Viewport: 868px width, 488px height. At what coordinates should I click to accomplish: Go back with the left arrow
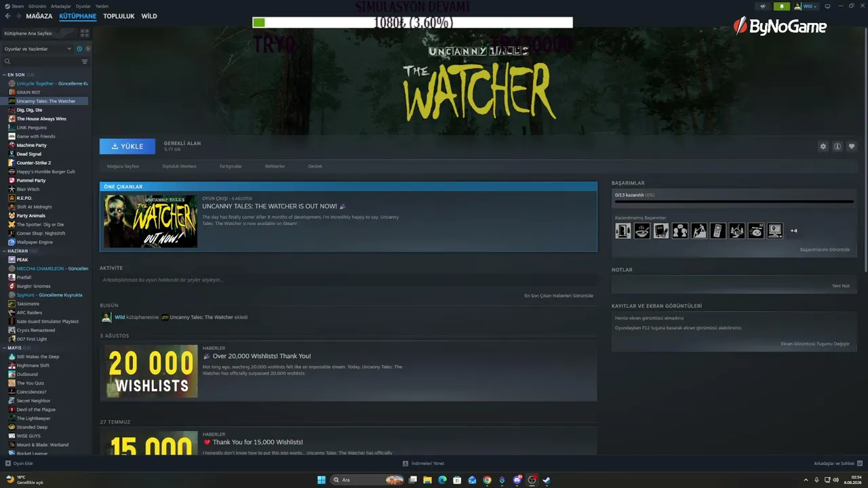click(8, 16)
